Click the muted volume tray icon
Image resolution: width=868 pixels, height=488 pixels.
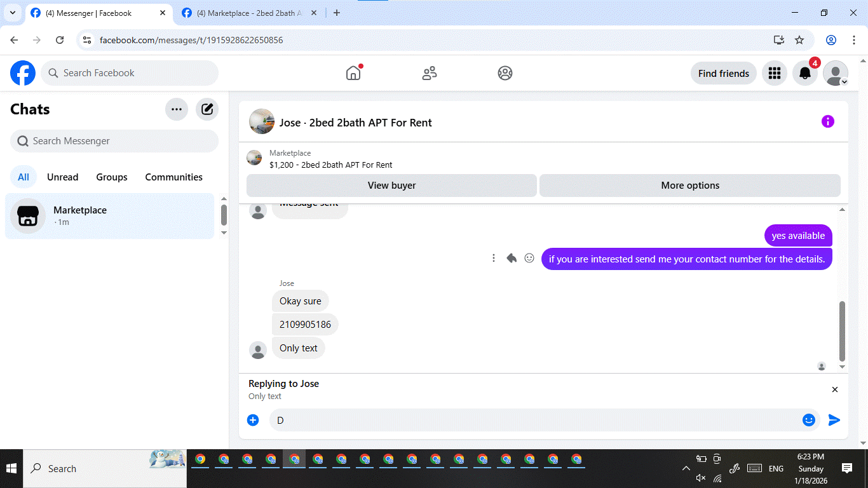701,478
